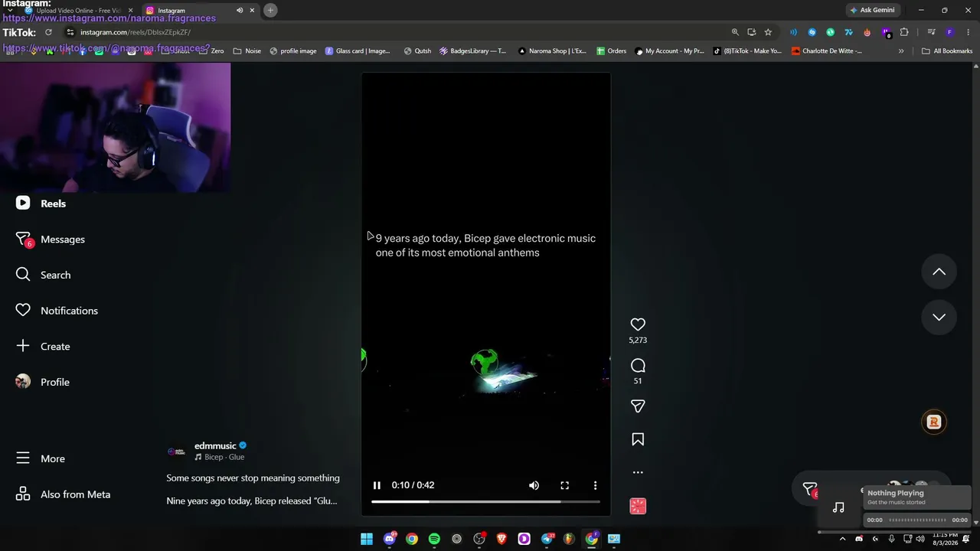
Task: Share the reel via the paper plane icon
Action: coord(638,406)
